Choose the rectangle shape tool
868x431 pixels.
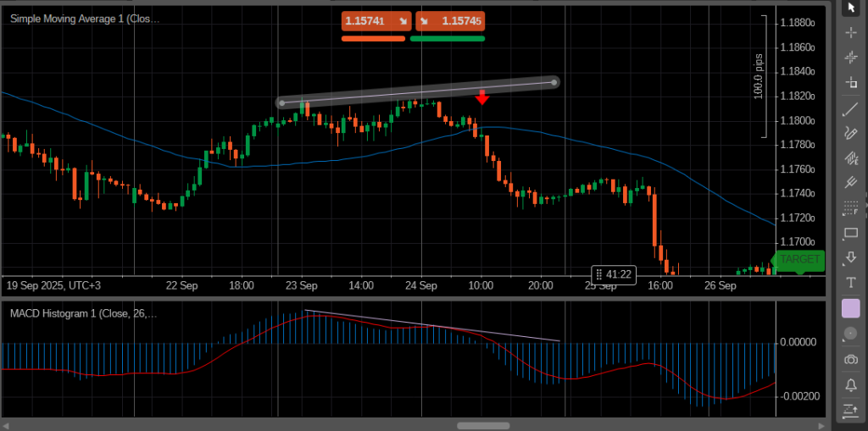pyautogui.click(x=851, y=233)
